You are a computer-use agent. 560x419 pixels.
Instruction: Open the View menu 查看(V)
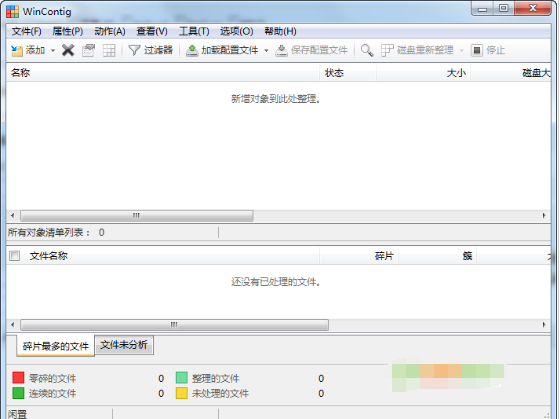pos(152,31)
